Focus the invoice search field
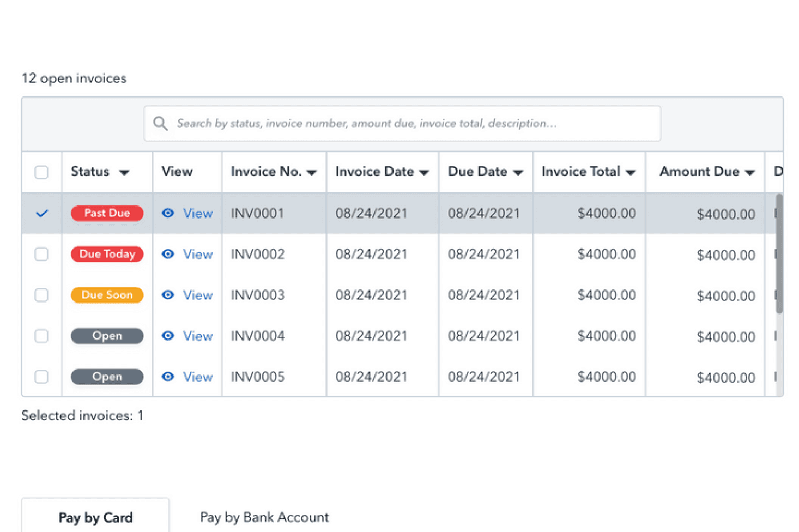 point(402,124)
